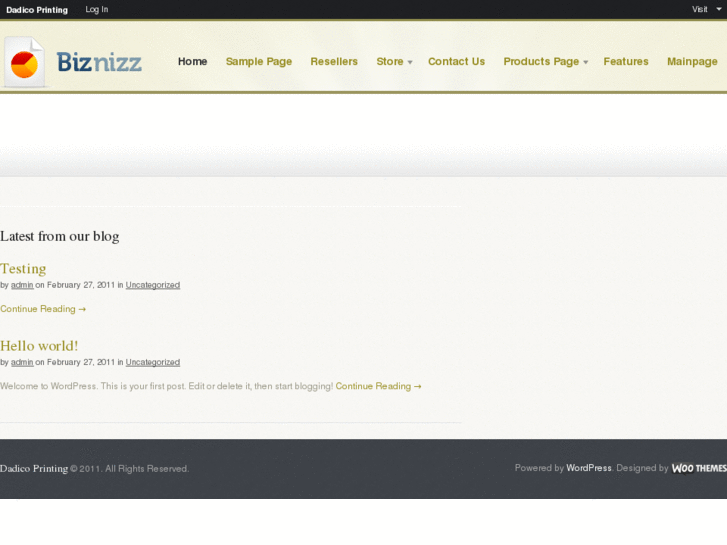Click the 'February 27, 2011' date under Testing
The width and height of the screenshot is (727, 545).
(81, 285)
